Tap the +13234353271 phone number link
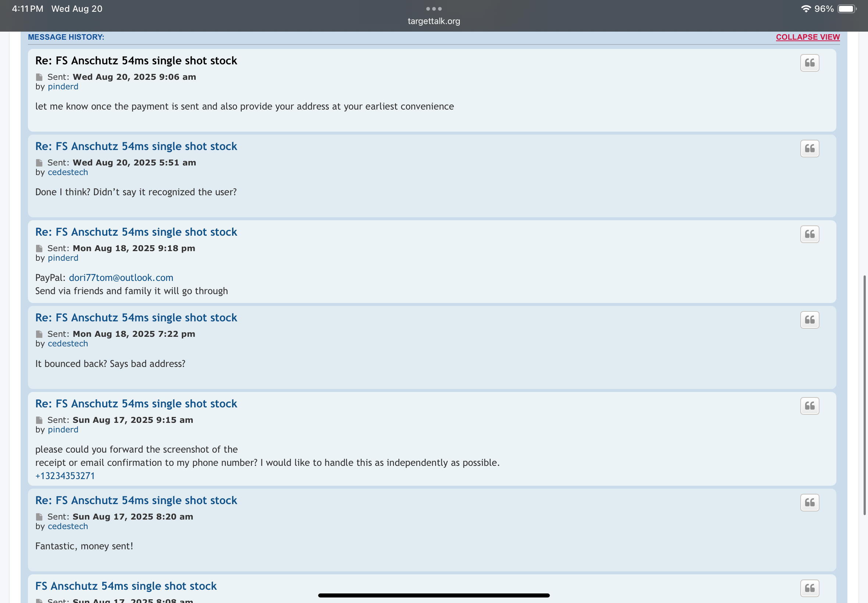This screenshot has width=868, height=603. click(x=65, y=476)
